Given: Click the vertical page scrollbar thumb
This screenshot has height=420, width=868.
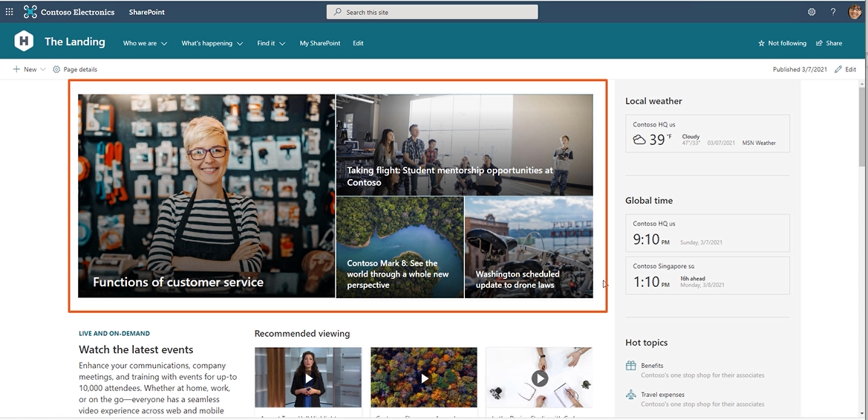Looking at the screenshot, I should pyautogui.click(x=863, y=126).
